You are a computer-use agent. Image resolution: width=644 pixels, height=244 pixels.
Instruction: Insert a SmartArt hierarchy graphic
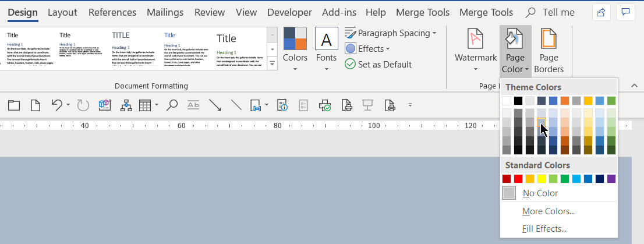point(126,105)
